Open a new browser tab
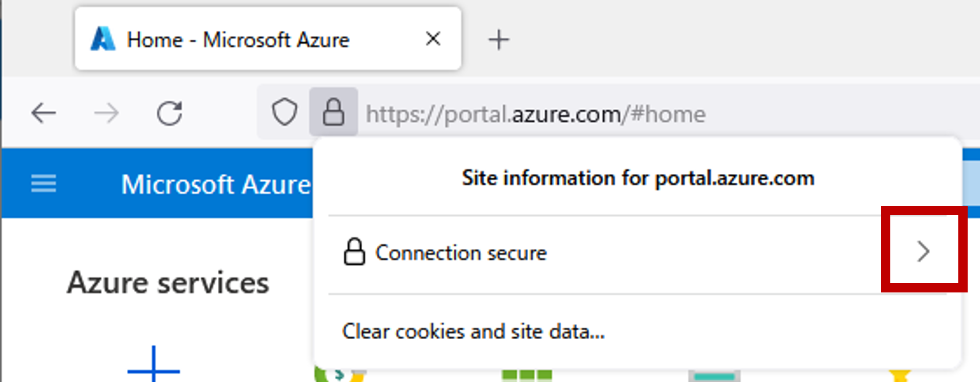Screen dimensions: 980x382 pyautogui.click(x=499, y=39)
